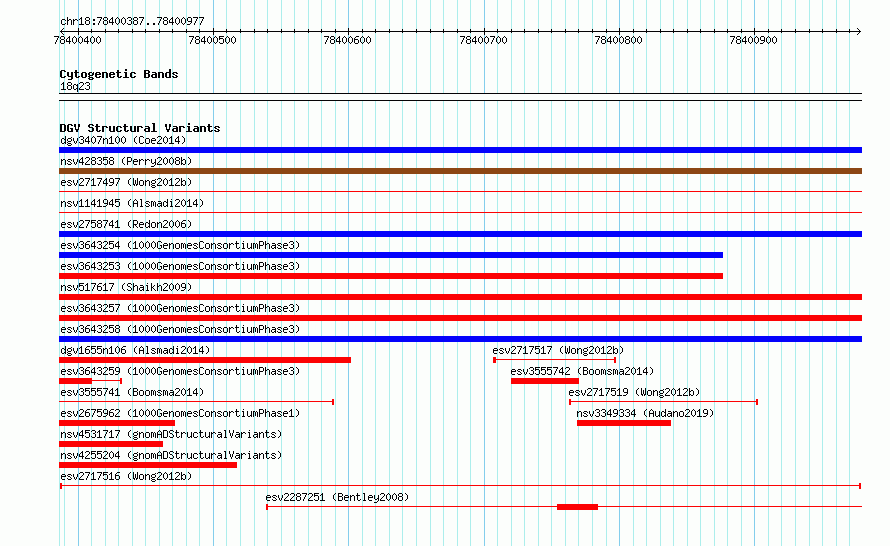Open esv2717519 (Wong2012b) label

pyautogui.click(x=634, y=392)
